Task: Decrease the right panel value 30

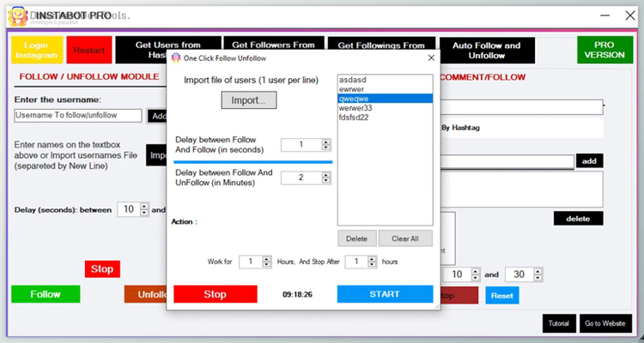Action: (538, 277)
